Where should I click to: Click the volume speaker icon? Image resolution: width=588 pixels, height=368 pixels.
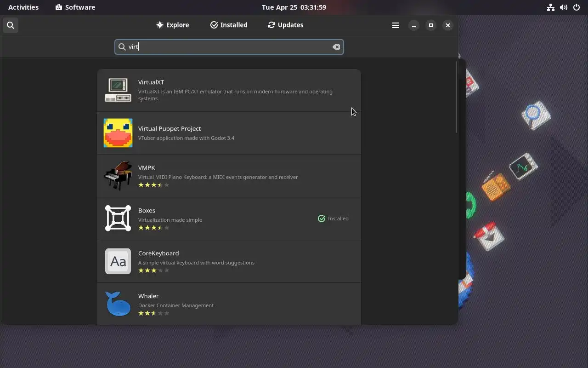coord(564,7)
